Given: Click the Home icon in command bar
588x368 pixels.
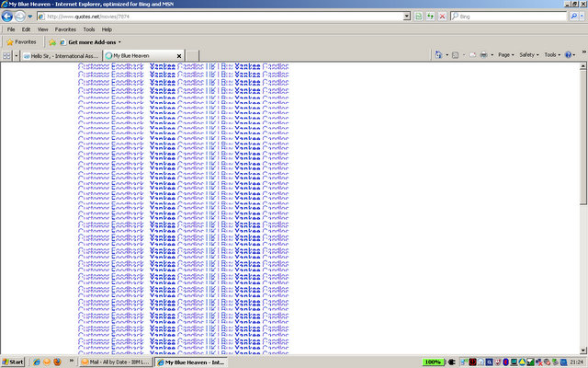Looking at the screenshot, I should pyautogui.click(x=440, y=55).
